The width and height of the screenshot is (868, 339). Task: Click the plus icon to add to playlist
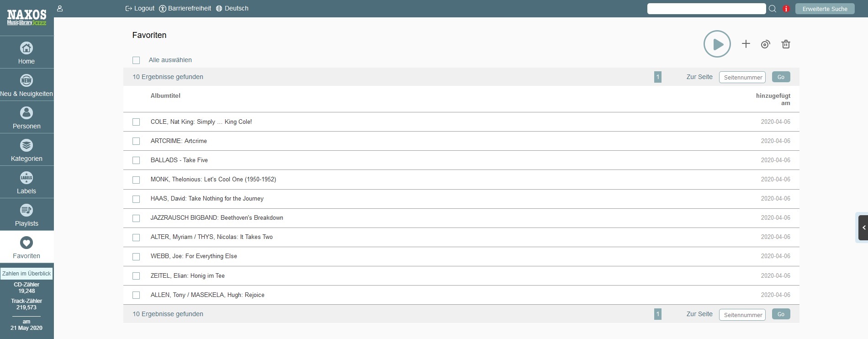(x=746, y=44)
